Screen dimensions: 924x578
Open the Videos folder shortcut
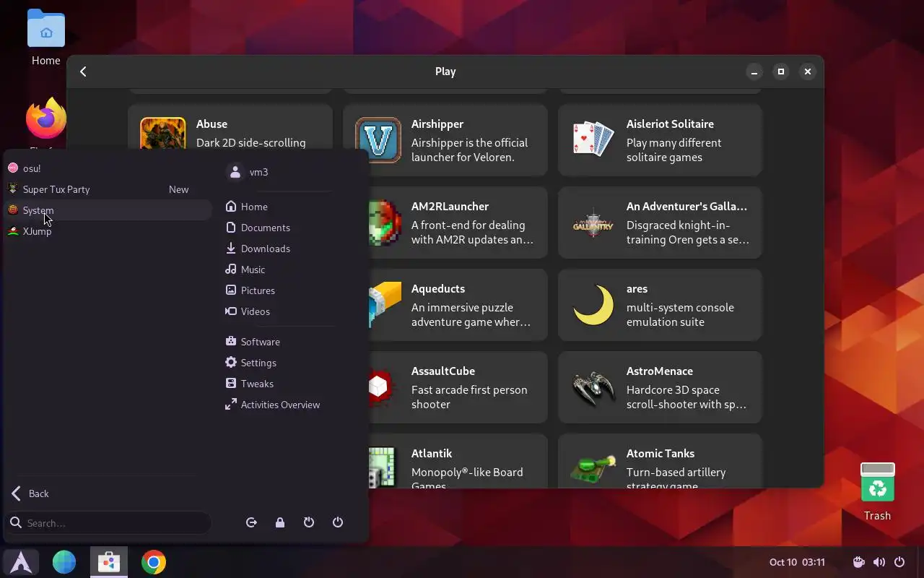pyautogui.click(x=279, y=311)
